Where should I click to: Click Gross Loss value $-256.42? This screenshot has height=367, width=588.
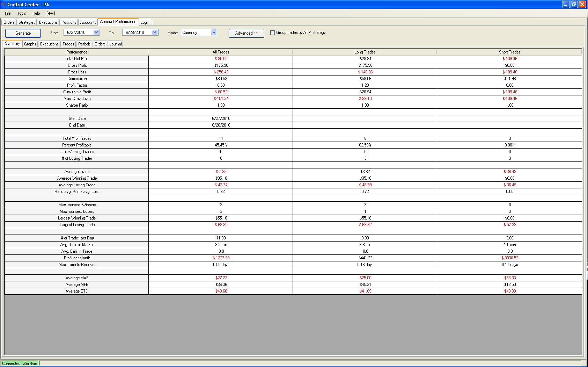pyautogui.click(x=221, y=72)
